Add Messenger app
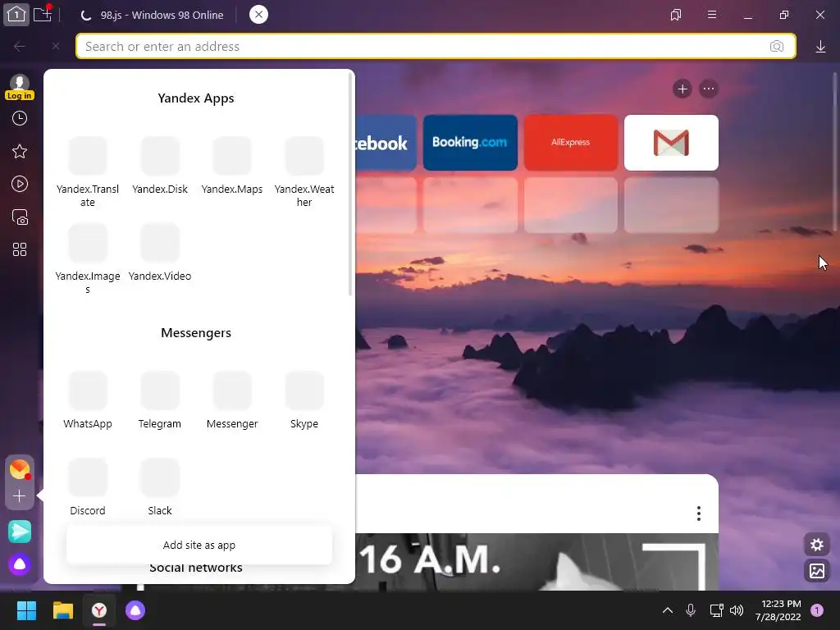This screenshot has height=630, width=840. point(232,400)
